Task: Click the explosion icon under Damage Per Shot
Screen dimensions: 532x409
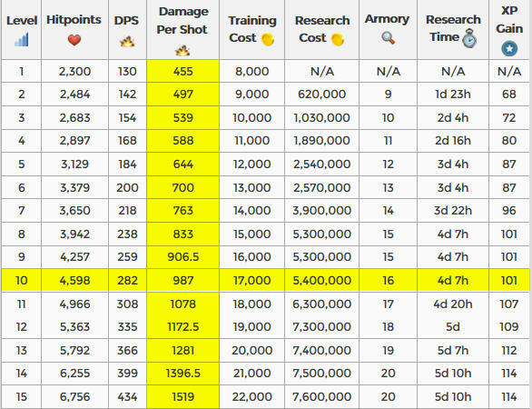Action: [182, 51]
